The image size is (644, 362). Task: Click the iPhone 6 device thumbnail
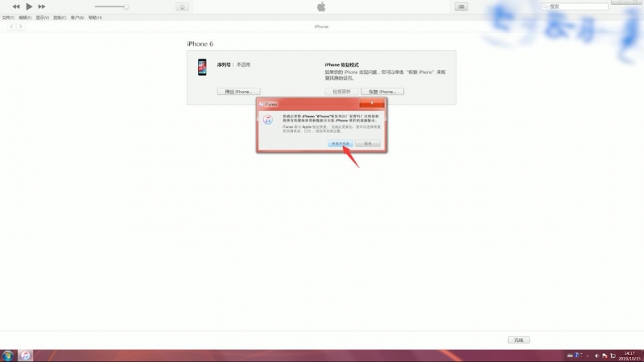click(x=202, y=67)
